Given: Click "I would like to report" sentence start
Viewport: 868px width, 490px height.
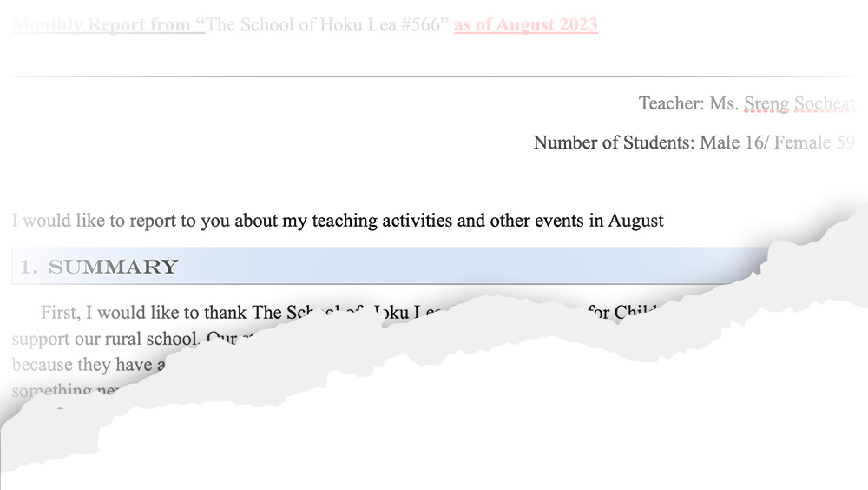Looking at the screenshot, I should pyautogui.click(x=88, y=221).
